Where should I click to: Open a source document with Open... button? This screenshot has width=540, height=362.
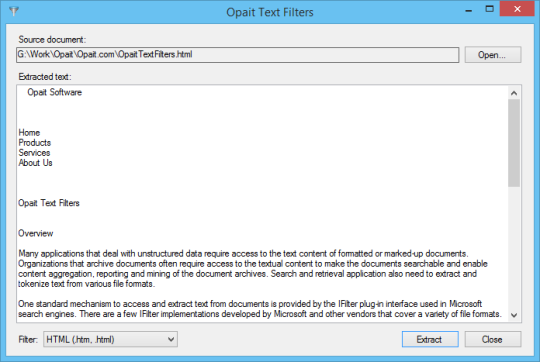[493, 55]
